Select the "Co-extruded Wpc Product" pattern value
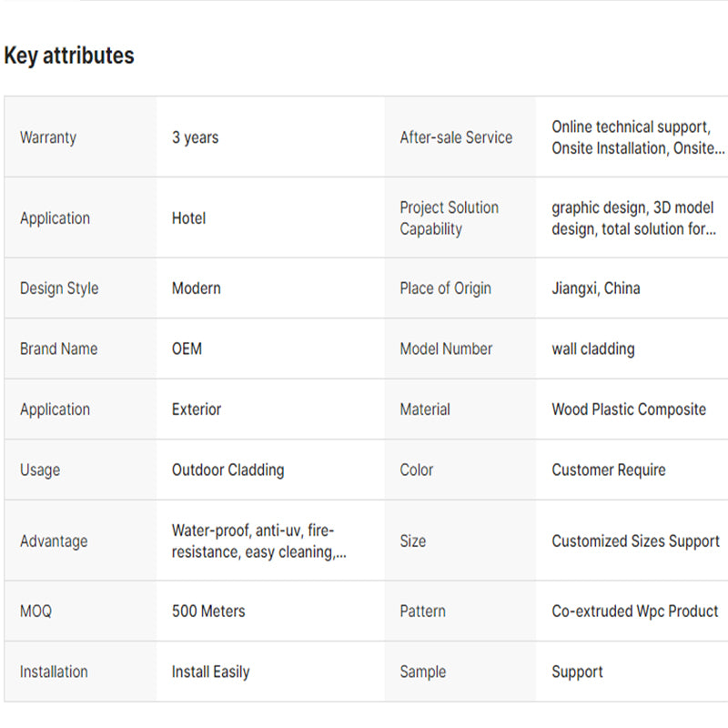Image resolution: width=728 pixels, height=728 pixels. [634, 612]
